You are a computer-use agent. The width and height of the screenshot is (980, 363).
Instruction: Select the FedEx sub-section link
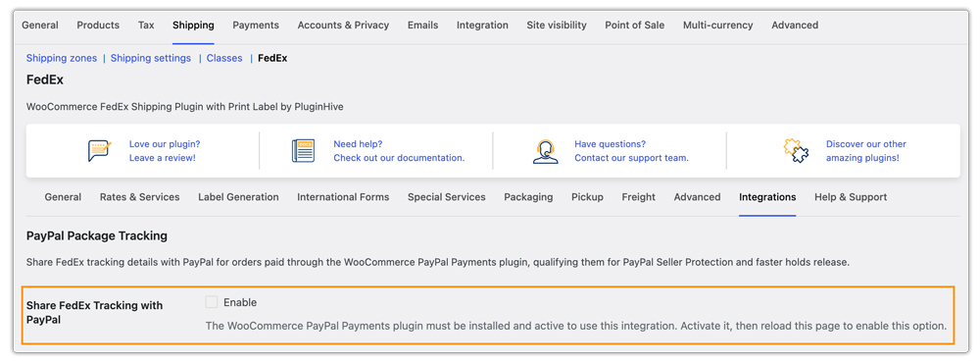[x=272, y=58]
